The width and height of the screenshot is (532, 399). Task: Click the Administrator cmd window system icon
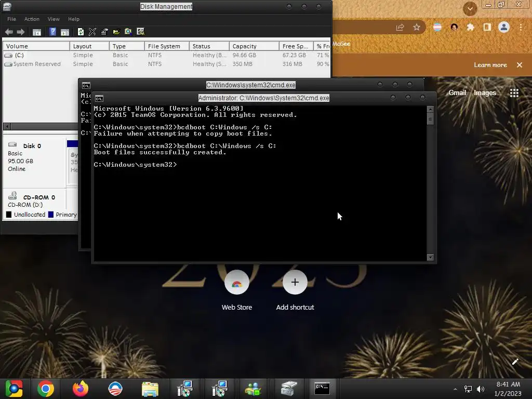coord(99,99)
